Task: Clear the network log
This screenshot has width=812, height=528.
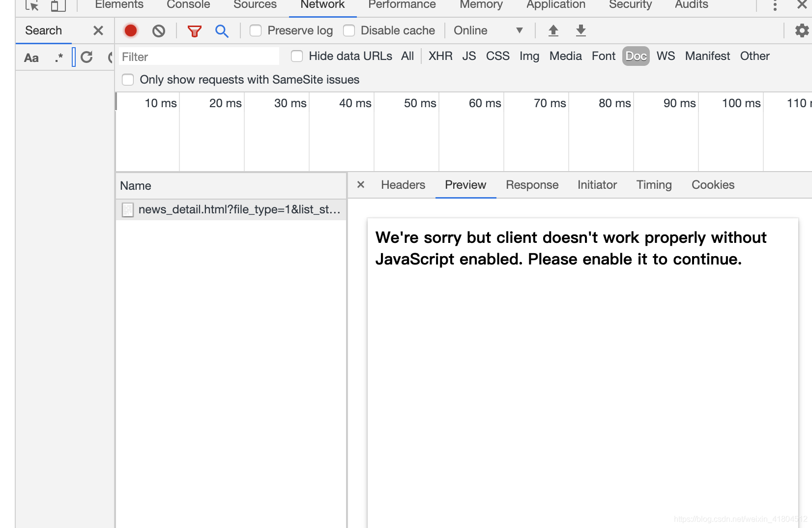Action: point(159,31)
